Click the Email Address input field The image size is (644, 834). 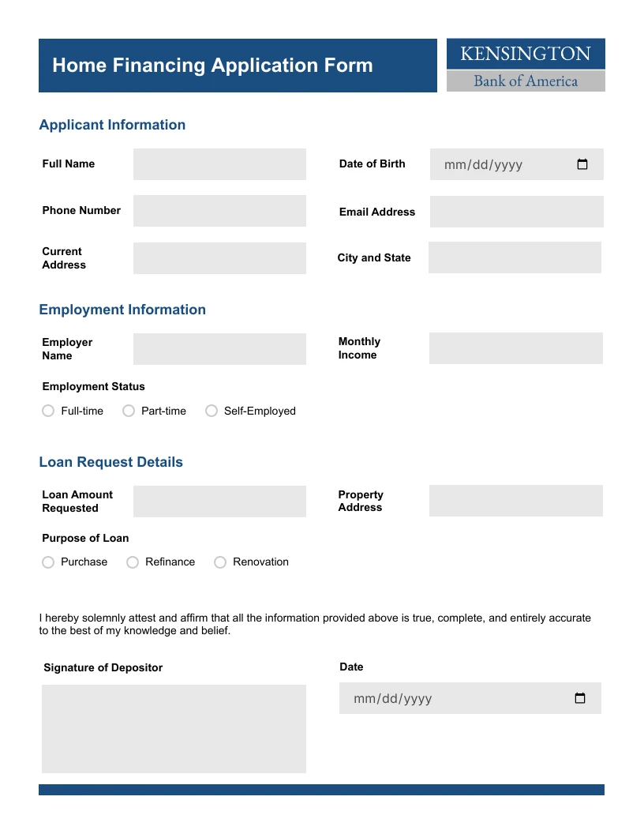[515, 211]
